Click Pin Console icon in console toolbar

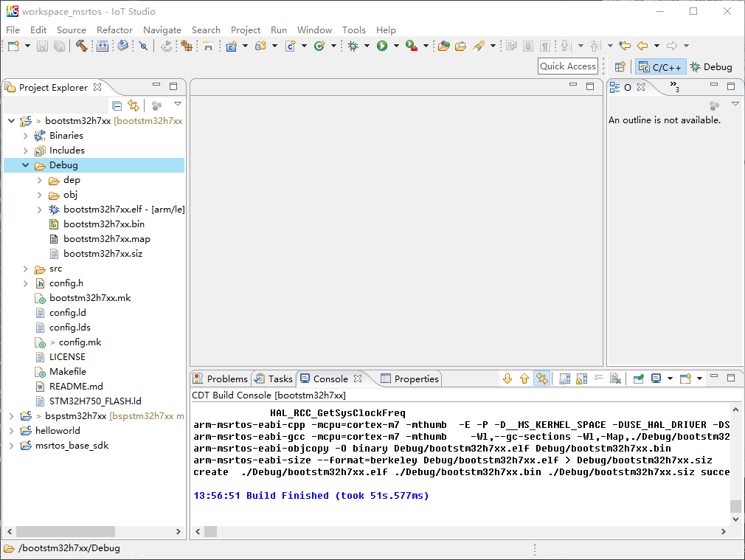click(x=639, y=378)
